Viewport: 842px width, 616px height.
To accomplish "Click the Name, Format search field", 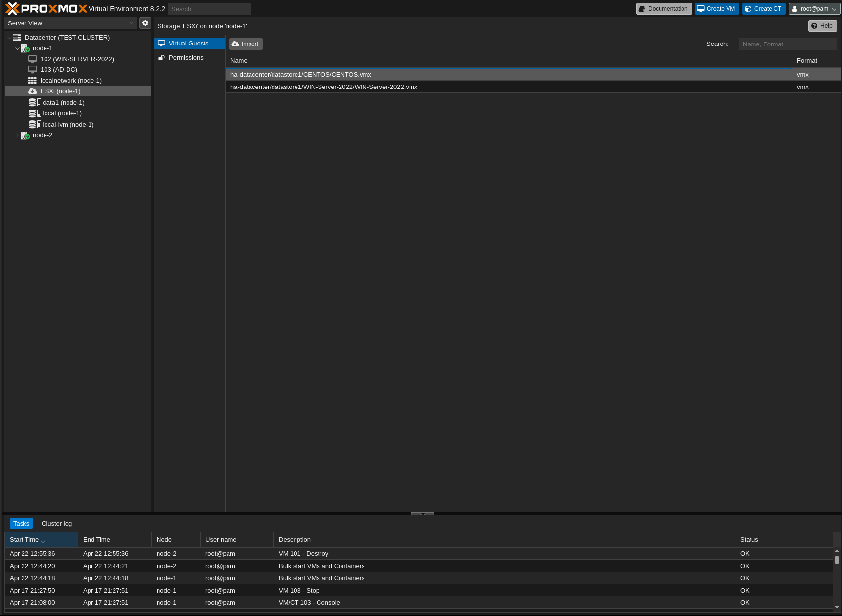I will pyautogui.click(x=787, y=44).
